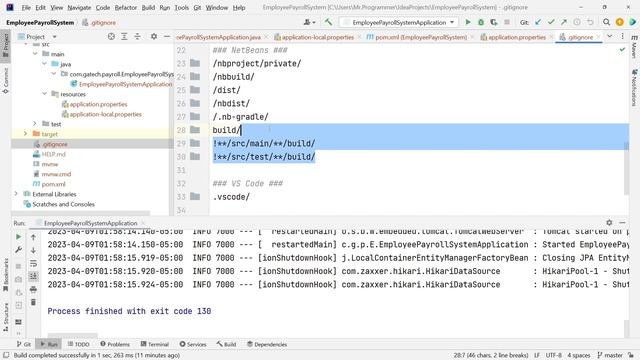Stop the running application in main toolbar
The image size is (640, 360).
tap(507, 22)
